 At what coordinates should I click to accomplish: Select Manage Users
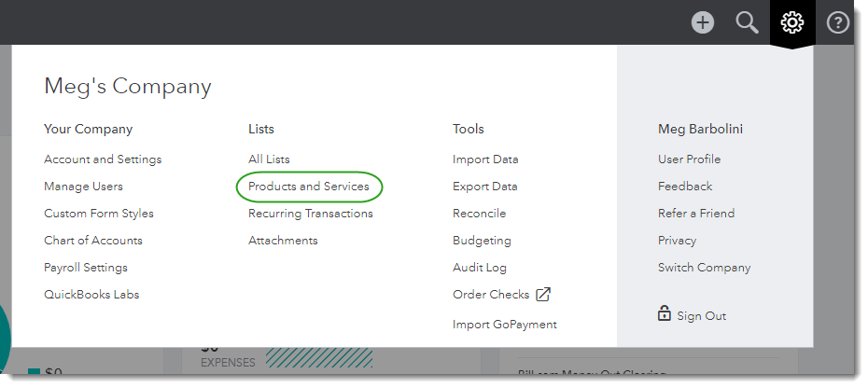[x=83, y=187]
